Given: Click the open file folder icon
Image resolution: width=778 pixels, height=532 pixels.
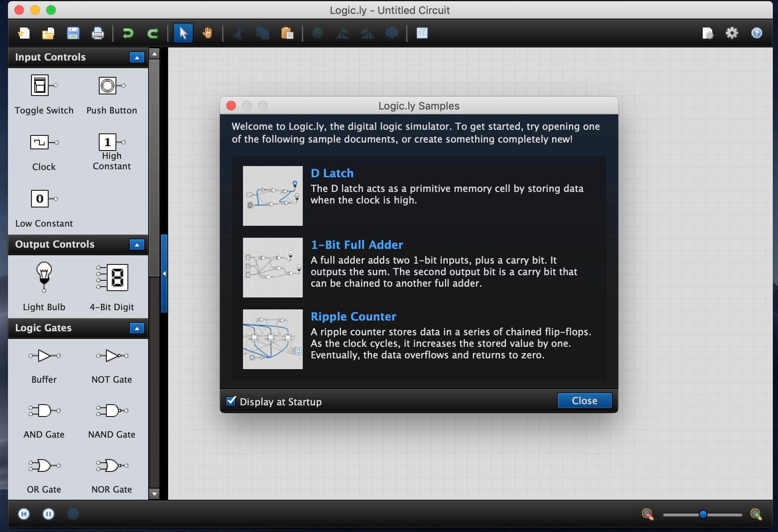Looking at the screenshot, I should pyautogui.click(x=48, y=33).
